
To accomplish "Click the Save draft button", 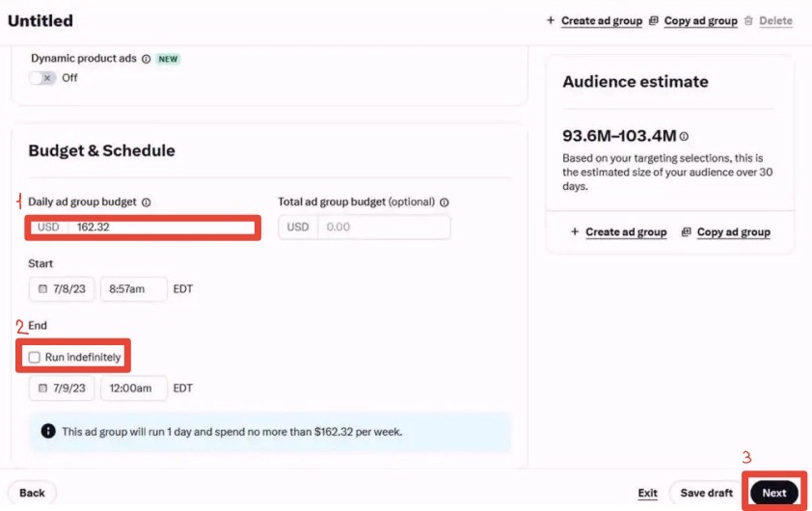I will [x=706, y=493].
